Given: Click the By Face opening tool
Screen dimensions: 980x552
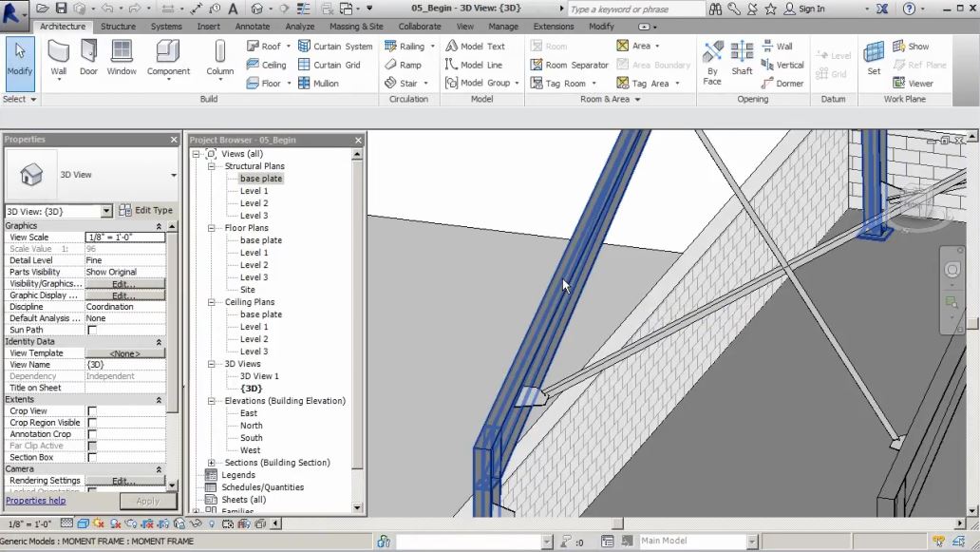Looking at the screenshot, I should coord(712,63).
